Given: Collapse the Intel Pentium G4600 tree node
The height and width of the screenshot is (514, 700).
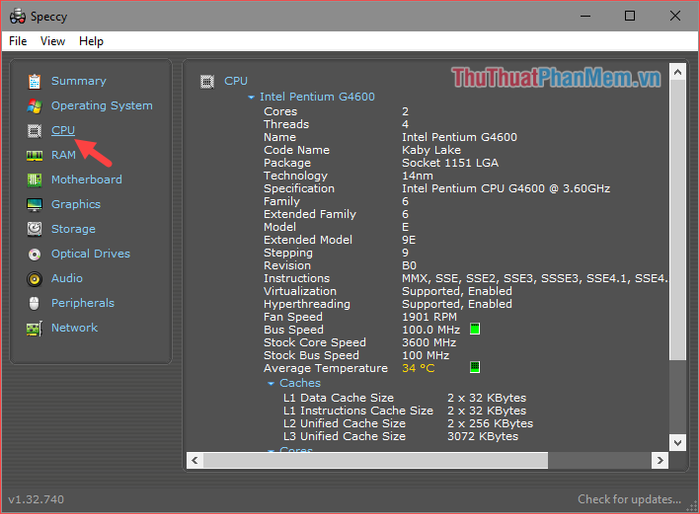Looking at the screenshot, I should [x=251, y=97].
